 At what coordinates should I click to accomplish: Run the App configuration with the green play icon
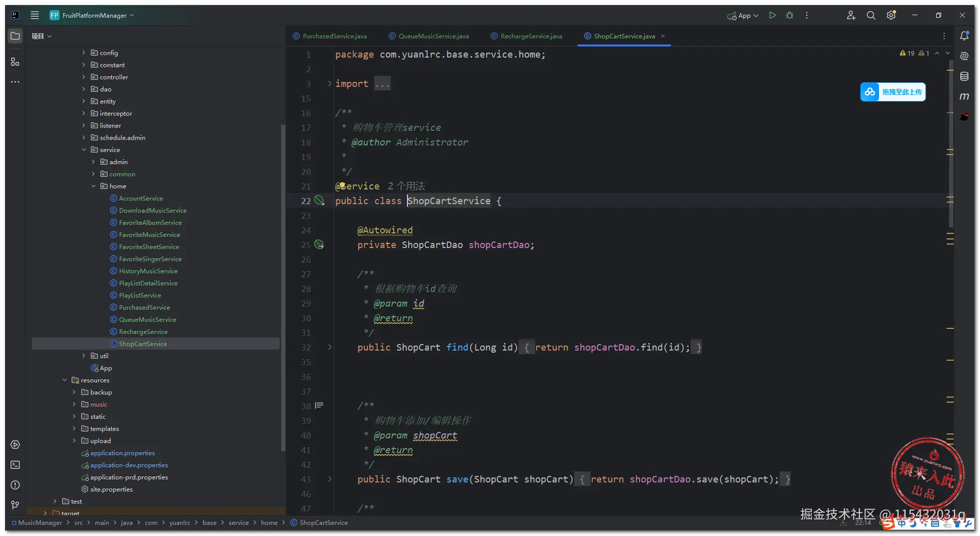pyautogui.click(x=772, y=16)
